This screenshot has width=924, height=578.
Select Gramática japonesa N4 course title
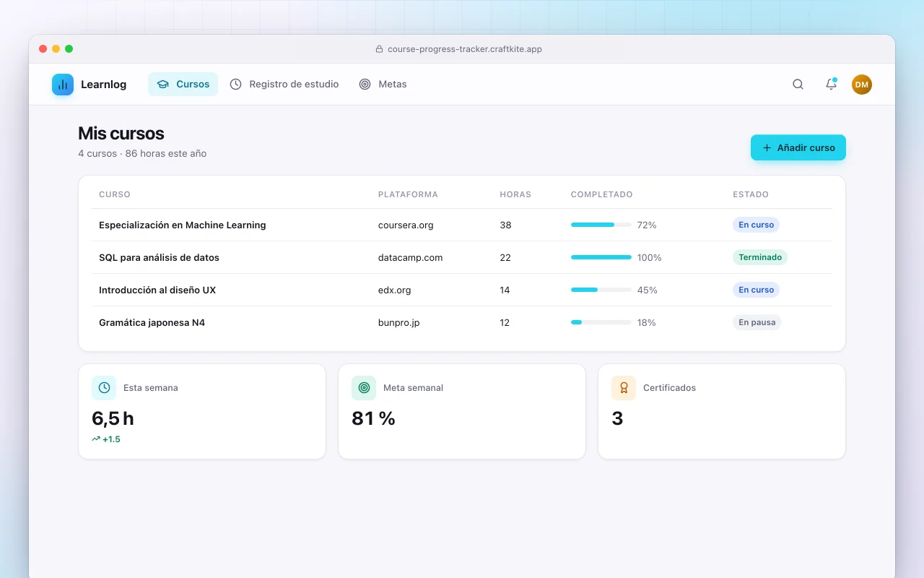(152, 322)
